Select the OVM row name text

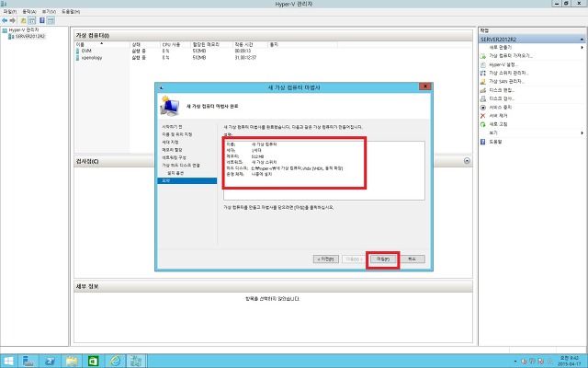click(86, 51)
